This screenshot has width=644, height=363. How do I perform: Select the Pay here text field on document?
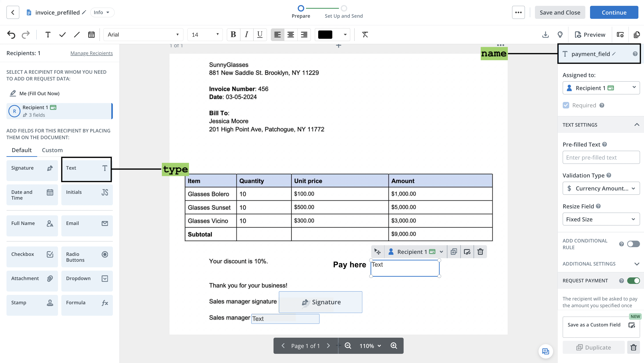coord(405,268)
